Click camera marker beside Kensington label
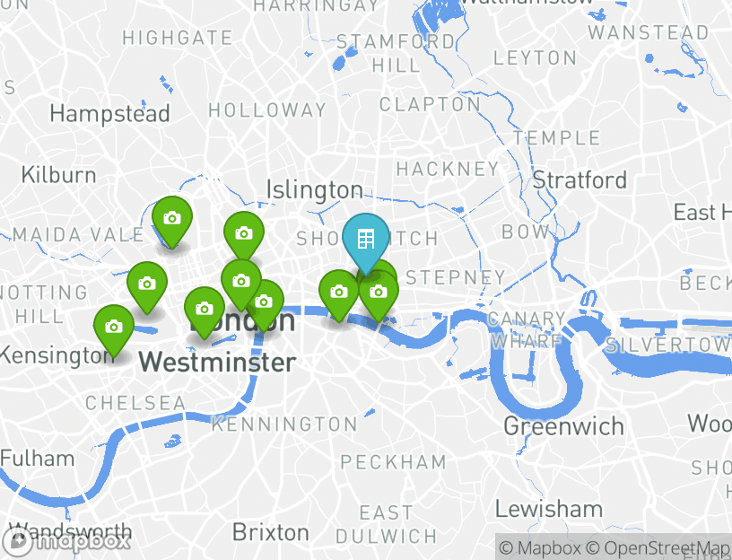The image size is (732, 560). (x=113, y=328)
